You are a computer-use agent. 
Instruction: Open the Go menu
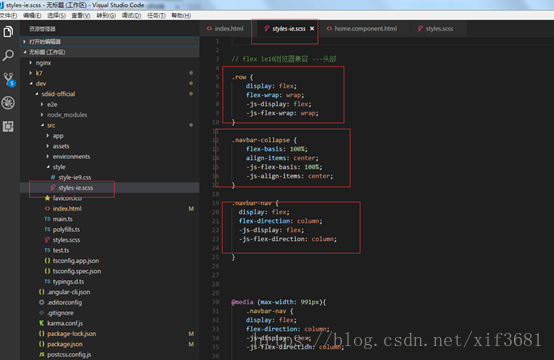point(106,16)
